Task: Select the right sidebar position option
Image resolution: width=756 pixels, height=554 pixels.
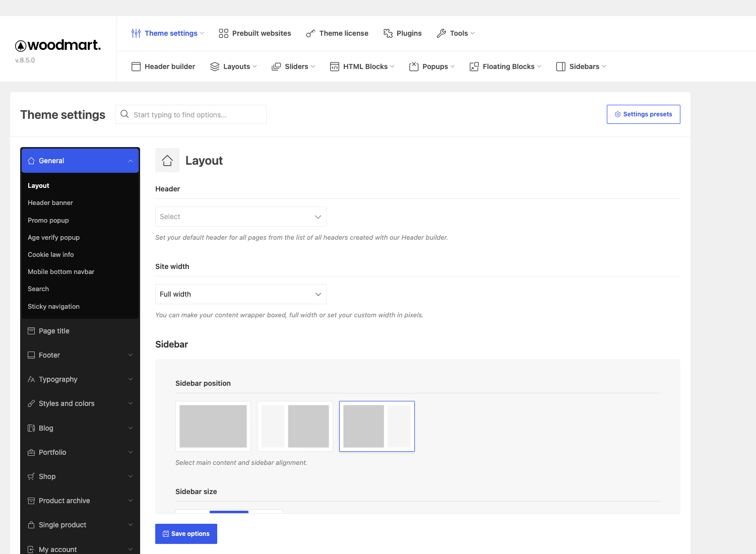Action: pos(377,426)
